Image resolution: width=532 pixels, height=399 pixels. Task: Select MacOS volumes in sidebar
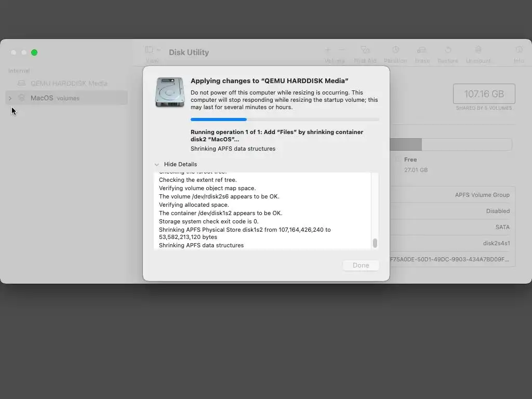[67, 98]
